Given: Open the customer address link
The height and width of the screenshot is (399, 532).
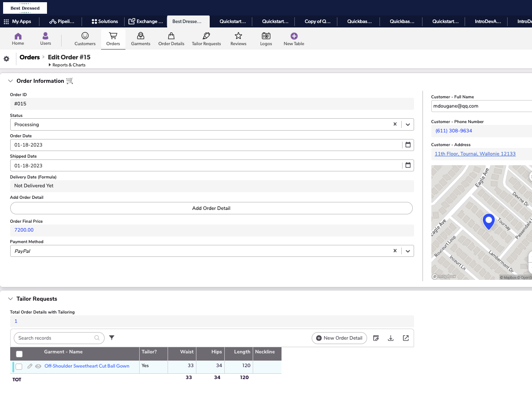Looking at the screenshot, I should 475,154.
